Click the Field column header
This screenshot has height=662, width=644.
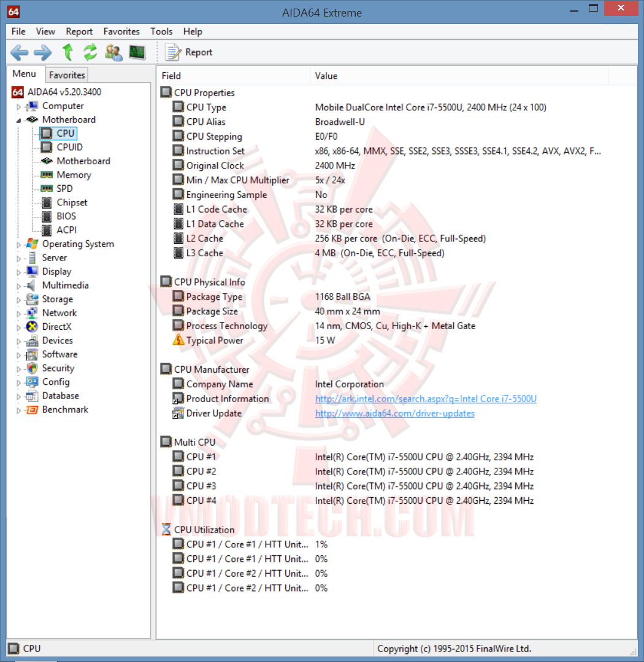[234, 76]
